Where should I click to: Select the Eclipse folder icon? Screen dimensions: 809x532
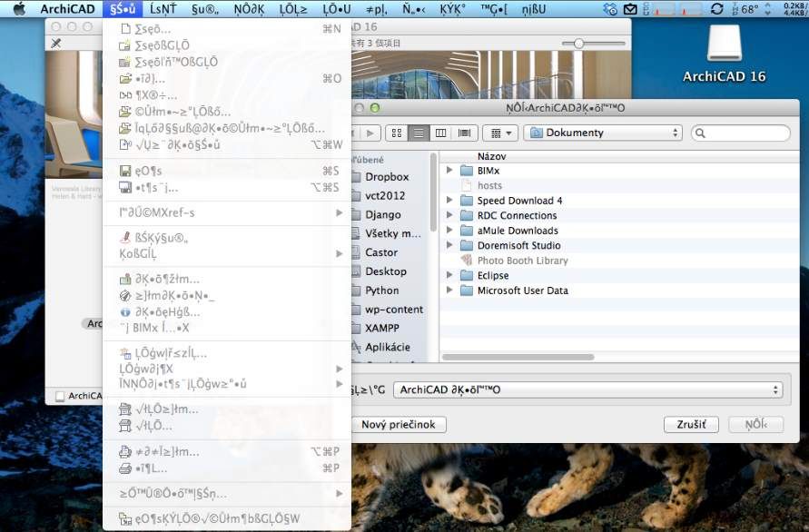467,275
